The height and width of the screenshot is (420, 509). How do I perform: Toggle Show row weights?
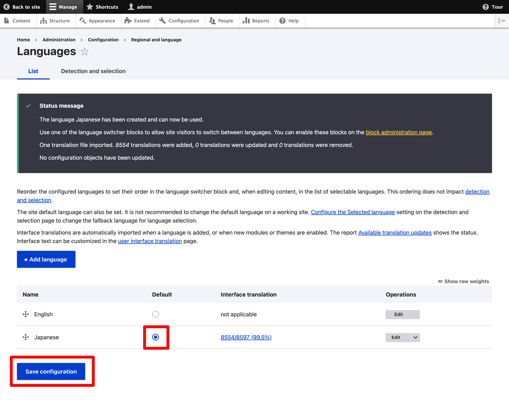point(464,281)
